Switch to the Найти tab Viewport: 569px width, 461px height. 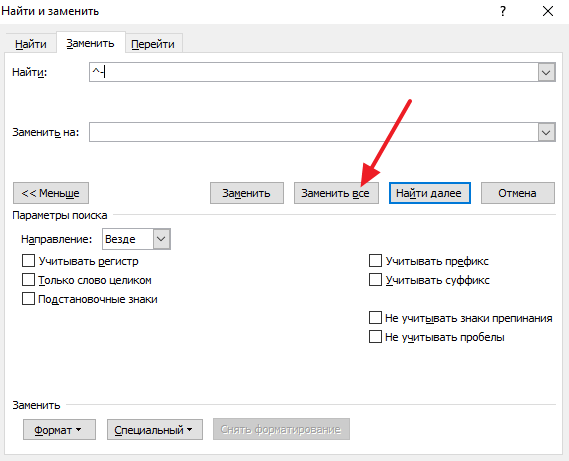tap(31, 44)
